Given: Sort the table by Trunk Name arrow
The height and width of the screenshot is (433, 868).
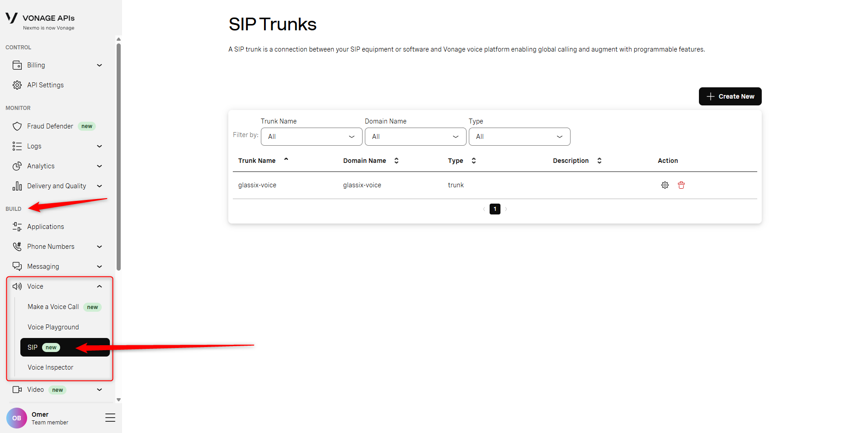Looking at the screenshot, I should tap(286, 159).
